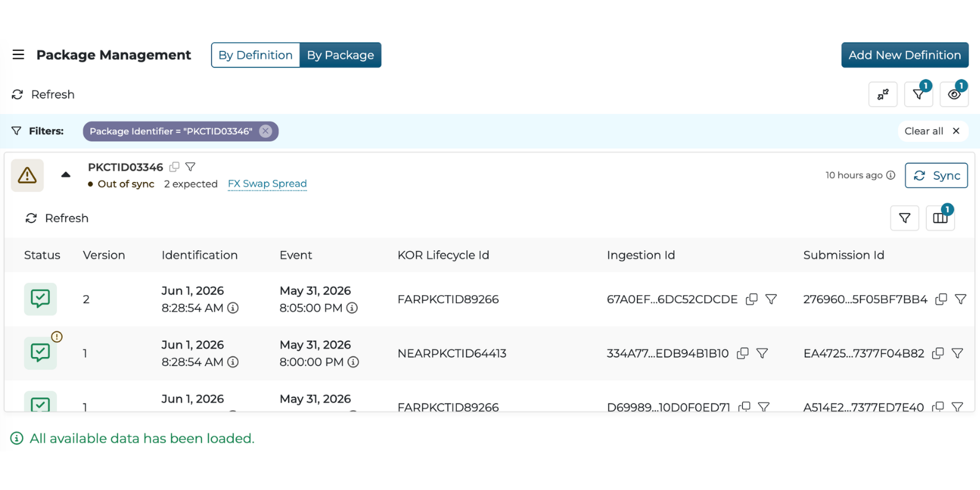The height and width of the screenshot is (490, 980).
Task: Filter by ingestion id 67A0EF...6DC52CDCDE
Action: click(771, 299)
